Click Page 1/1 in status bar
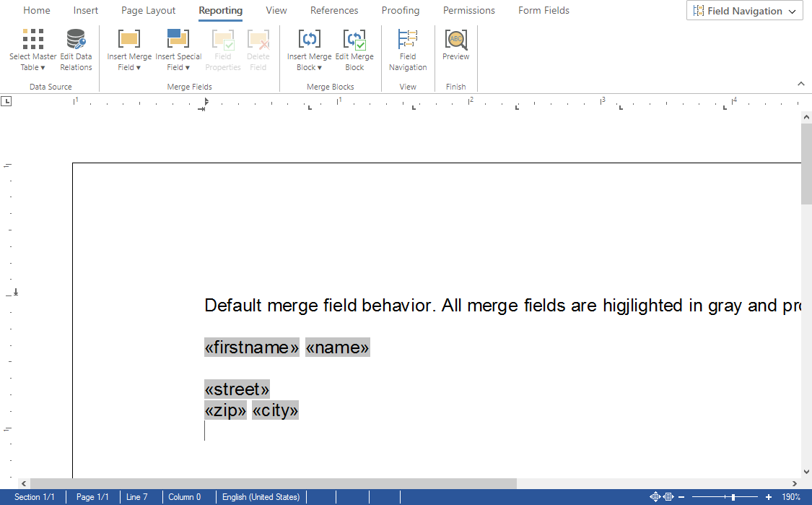This screenshot has height=505, width=812. pyautogui.click(x=92, y=497)
